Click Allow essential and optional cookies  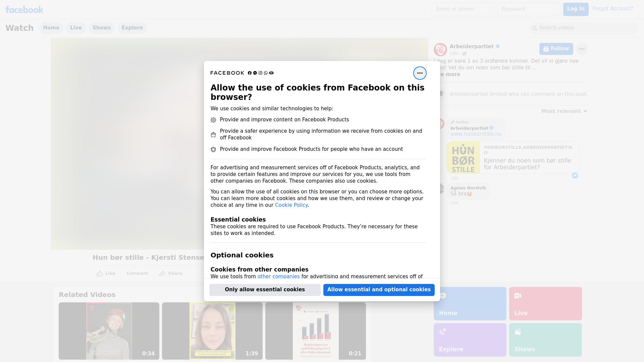(x=379, y=290)
